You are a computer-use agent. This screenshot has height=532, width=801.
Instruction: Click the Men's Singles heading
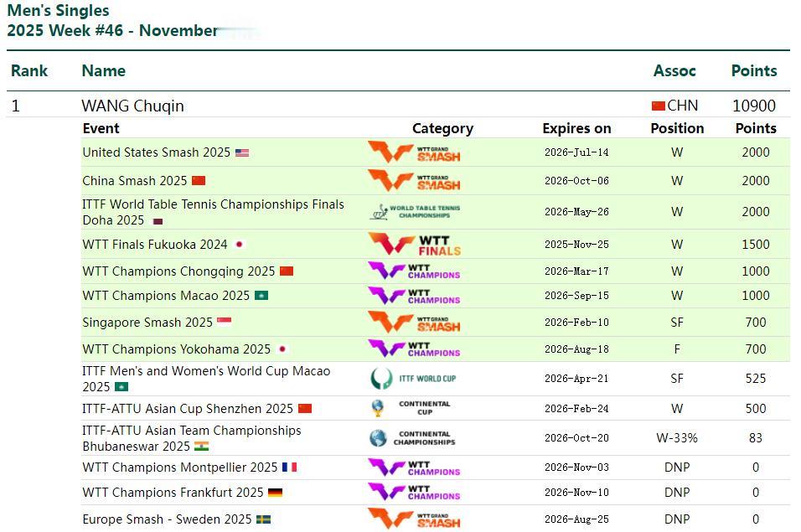coord(59,10)
